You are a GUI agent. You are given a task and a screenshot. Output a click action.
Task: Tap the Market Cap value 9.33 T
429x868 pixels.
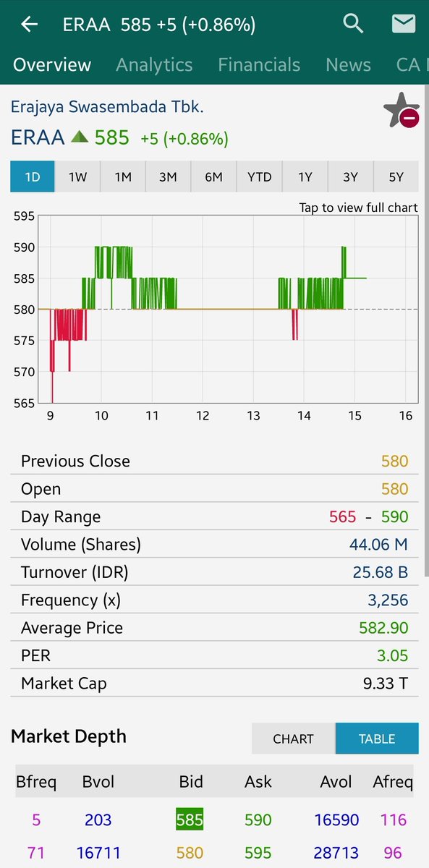click(386, 683)
